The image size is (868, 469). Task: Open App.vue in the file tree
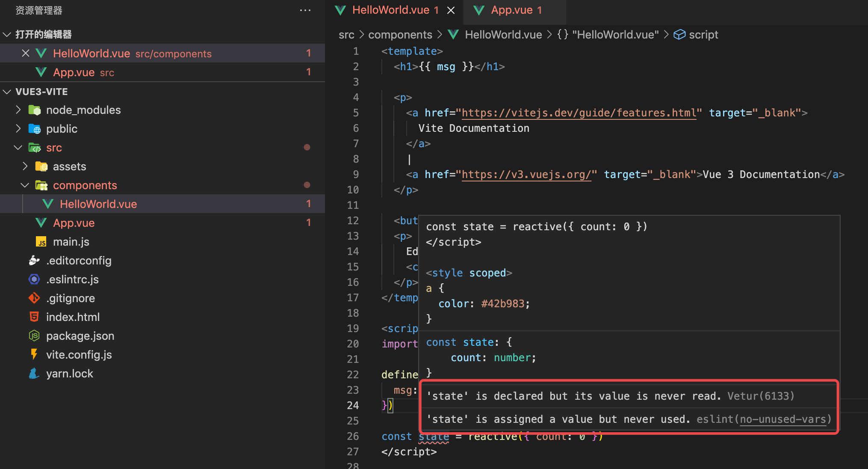[74, 223]
